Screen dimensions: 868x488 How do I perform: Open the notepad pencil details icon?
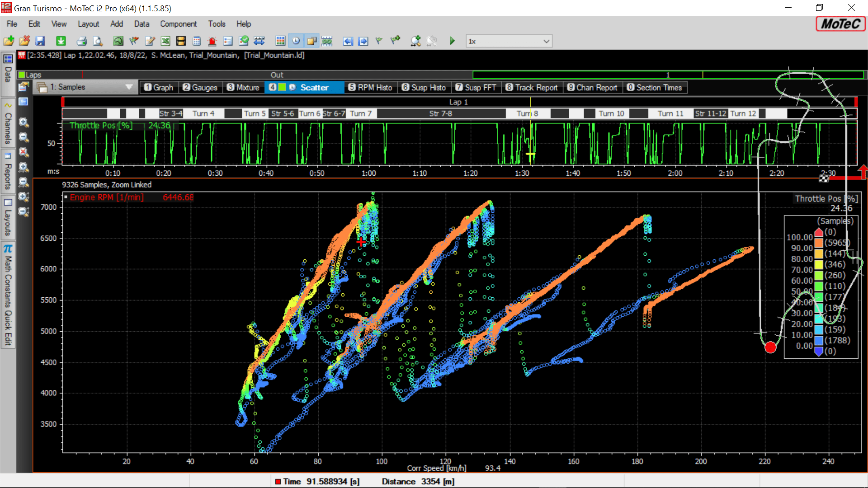pyautogui.click(x=150, y=41)
